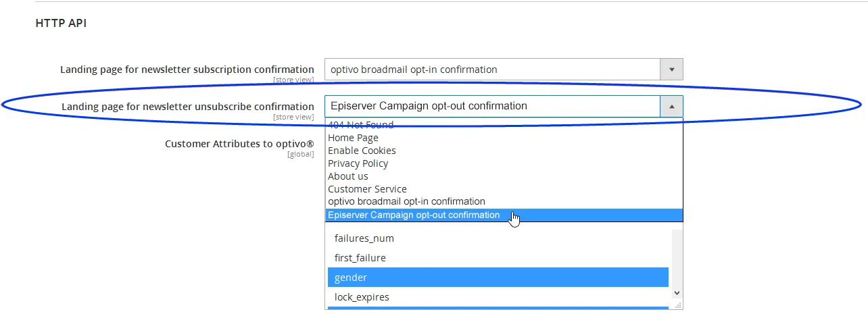Click the subscription confirmation dropdown arrow button
868x314 pixels.
pos(671,70)
